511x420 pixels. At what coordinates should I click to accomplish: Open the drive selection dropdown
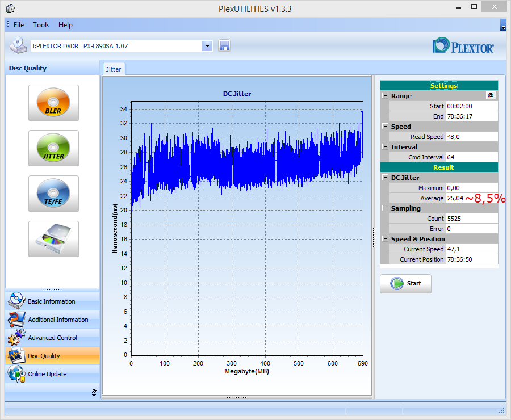(207, 46)
